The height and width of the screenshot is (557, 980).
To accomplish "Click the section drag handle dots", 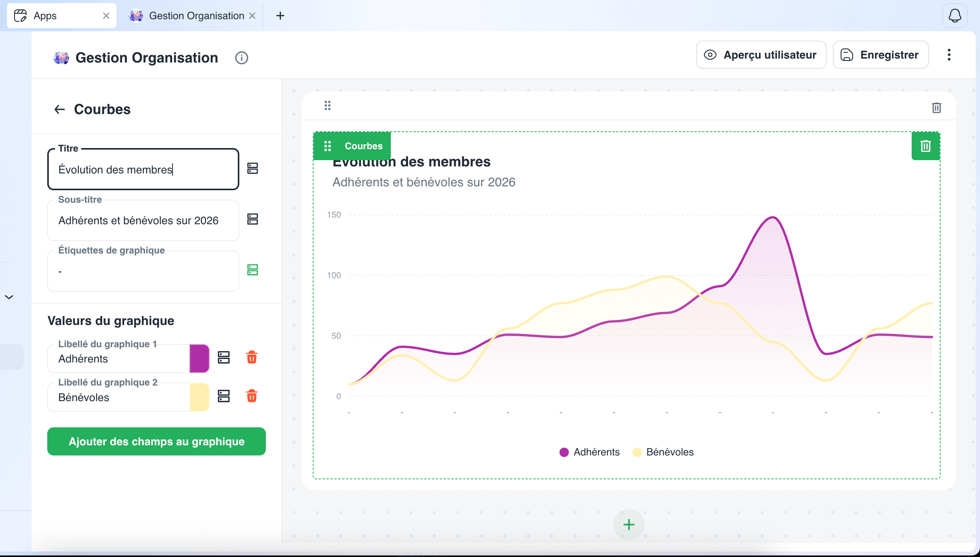I will (328, 105).
